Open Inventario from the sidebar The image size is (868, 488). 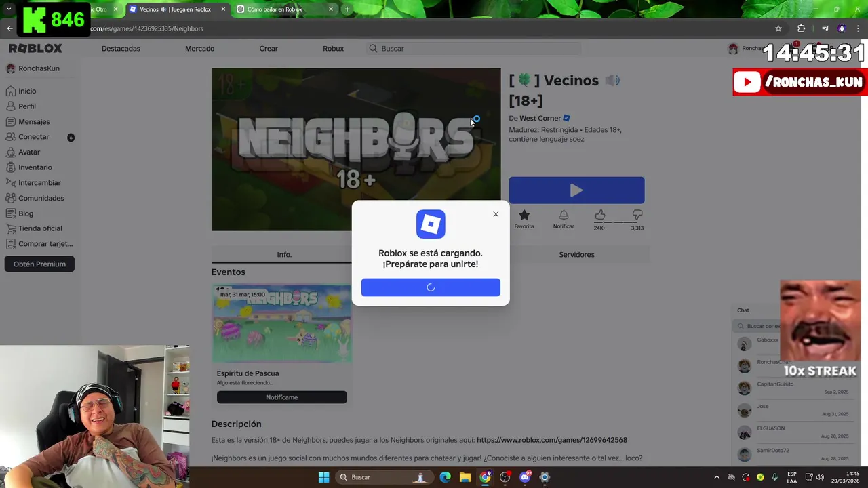pyautogui.click(x=29, y=167)
